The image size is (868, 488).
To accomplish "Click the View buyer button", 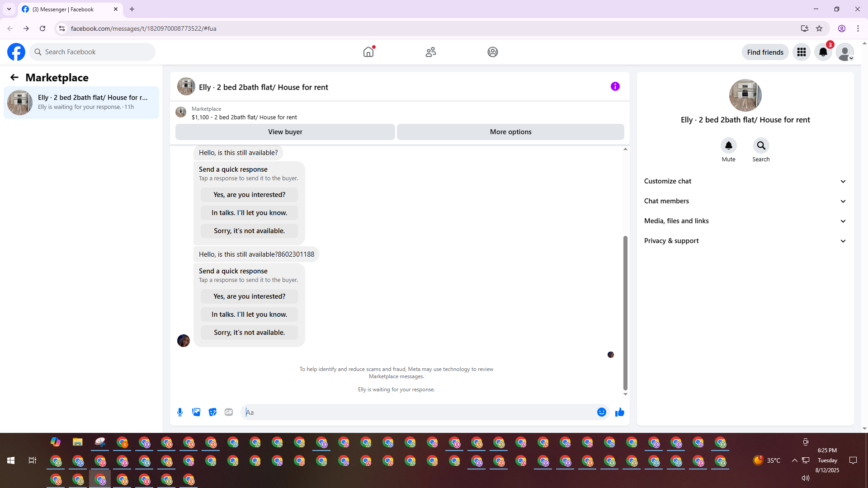I will tap(285, 132).
